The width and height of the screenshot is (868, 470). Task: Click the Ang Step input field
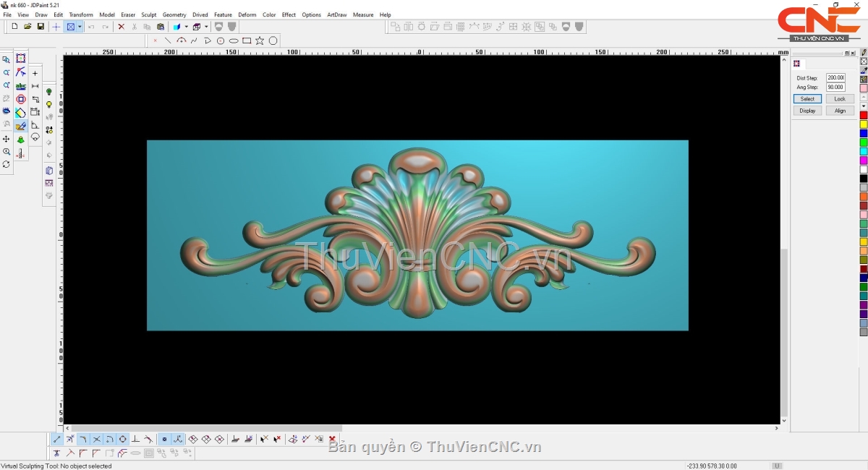point(835,87)
